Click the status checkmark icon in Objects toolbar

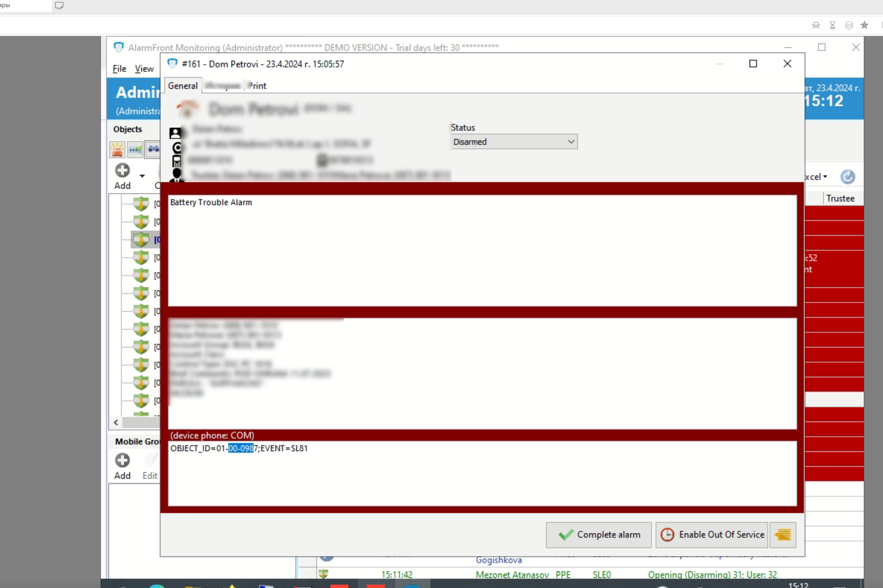[135, 150]
